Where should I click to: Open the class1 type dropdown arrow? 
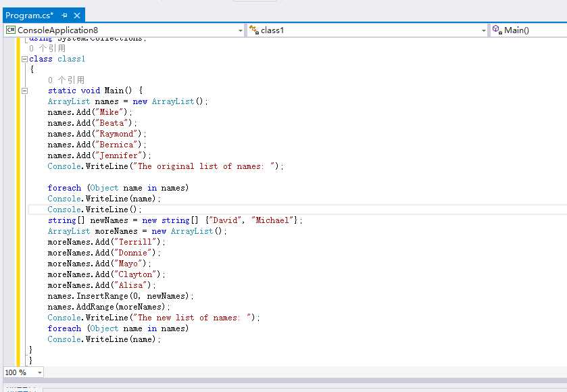click(x=483, y=30)
